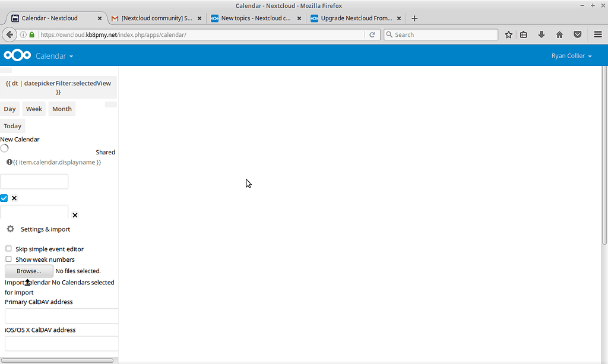
Task: Close the Calendar - Nextcloud tab
Action: [x=100, y=18]
